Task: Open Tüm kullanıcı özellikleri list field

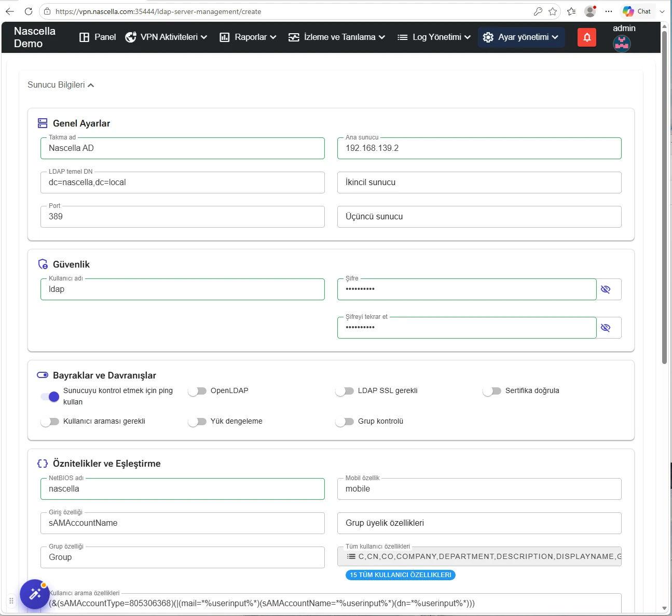Action: [x=479, y=556]
